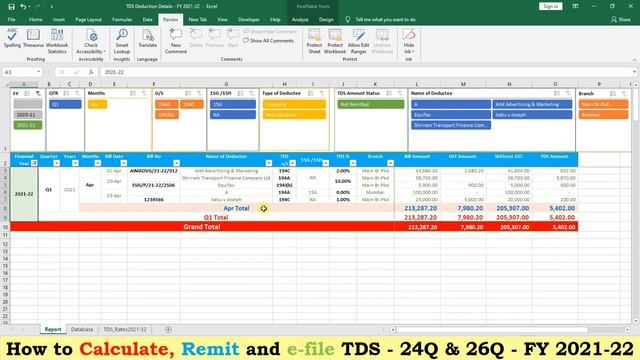Image resolution: width=640 pixels, height=360 pixels.
Task: Switch to the Page Layout tab
Action: point(88,20)
